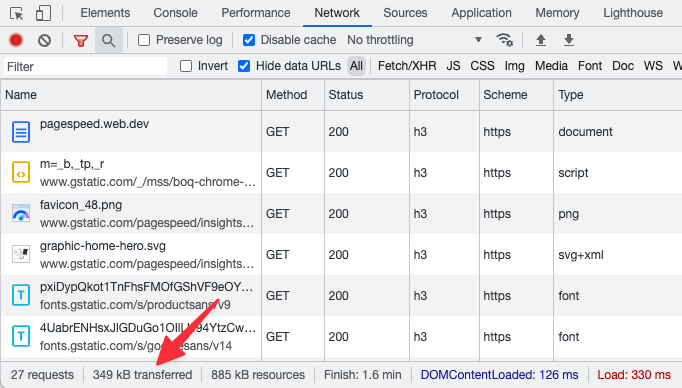Viewport: 682px width, 388px height.
Task: Filter requests by Doc
Action: (623, 66)
